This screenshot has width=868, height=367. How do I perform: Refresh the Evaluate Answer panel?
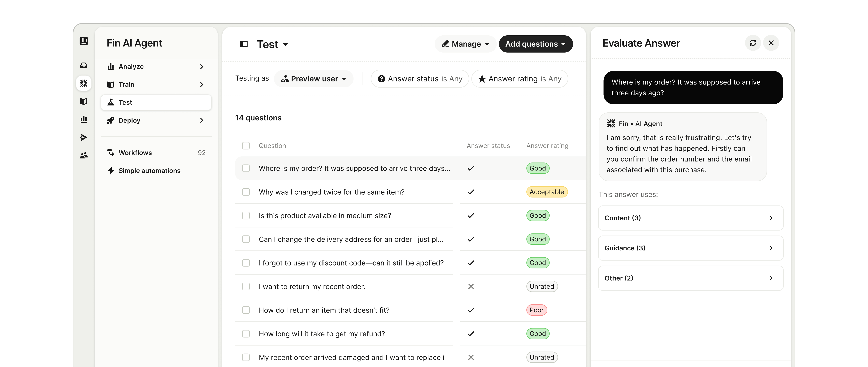[x=753, y=43]
